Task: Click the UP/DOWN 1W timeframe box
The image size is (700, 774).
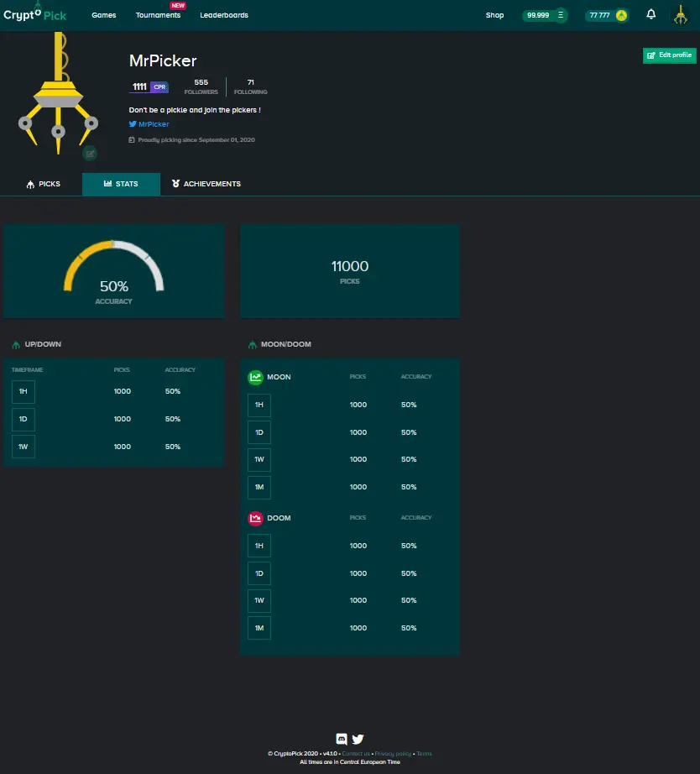Action: [x=24, y=447]
